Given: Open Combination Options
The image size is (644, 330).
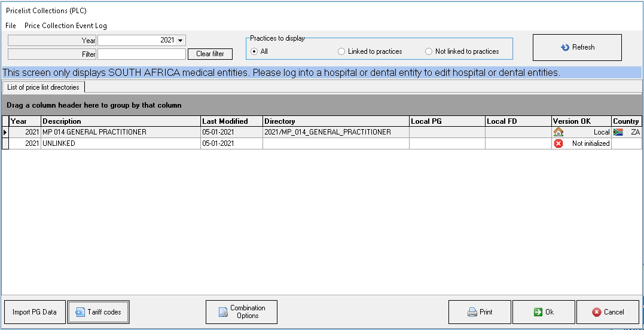Looking at the screenshot, I should 242,312.
